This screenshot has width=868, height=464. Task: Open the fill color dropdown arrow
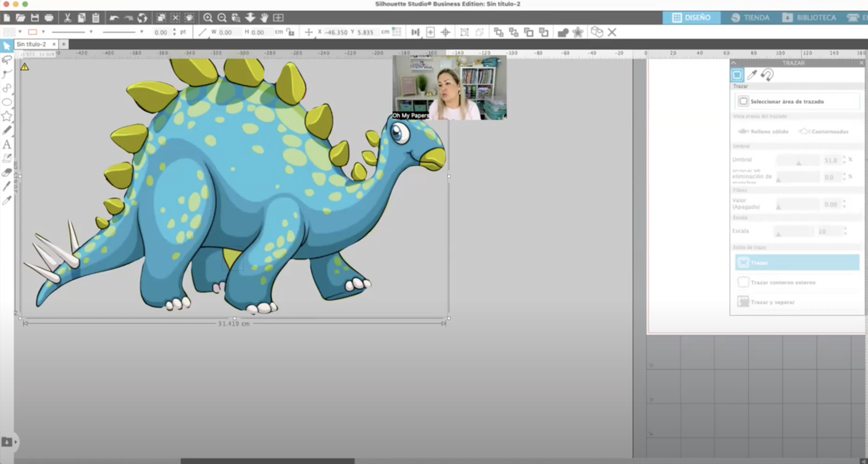tap(20, 32)
